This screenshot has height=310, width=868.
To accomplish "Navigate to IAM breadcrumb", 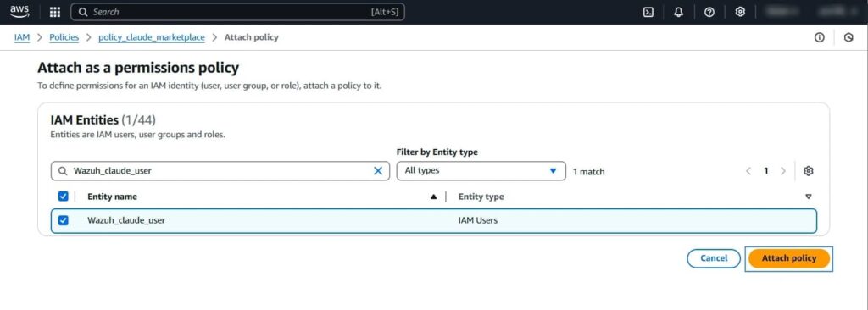I will point(21,37).
